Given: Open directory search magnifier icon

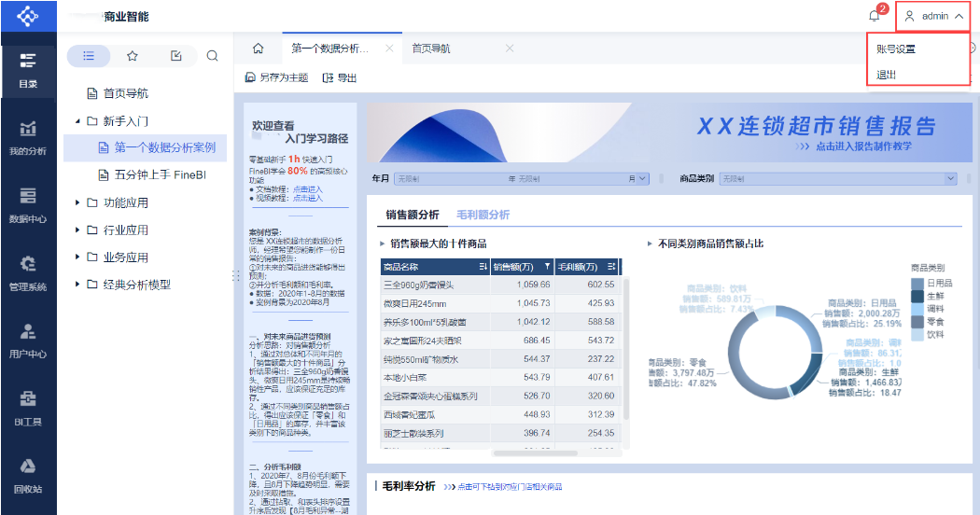Looking at the screenshot, I should click(213, 56).
